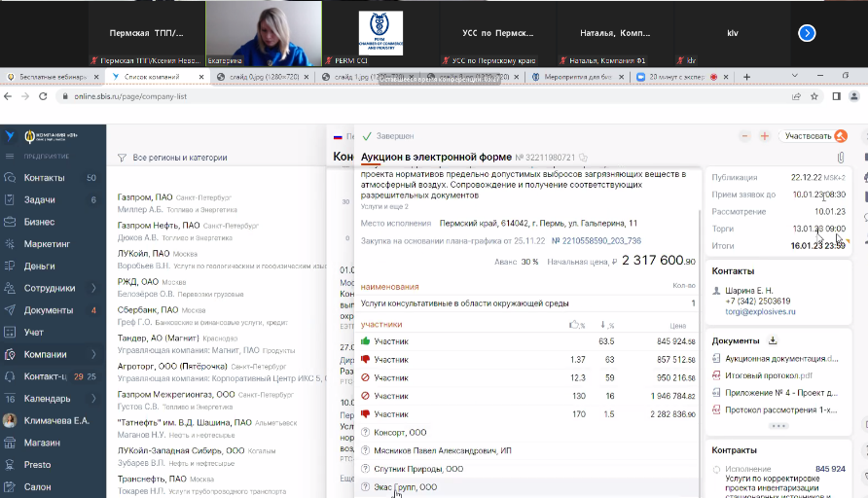Open the filter icon beside Все регионы
Viewport: 868px width, 498px height.
point(122,158)
